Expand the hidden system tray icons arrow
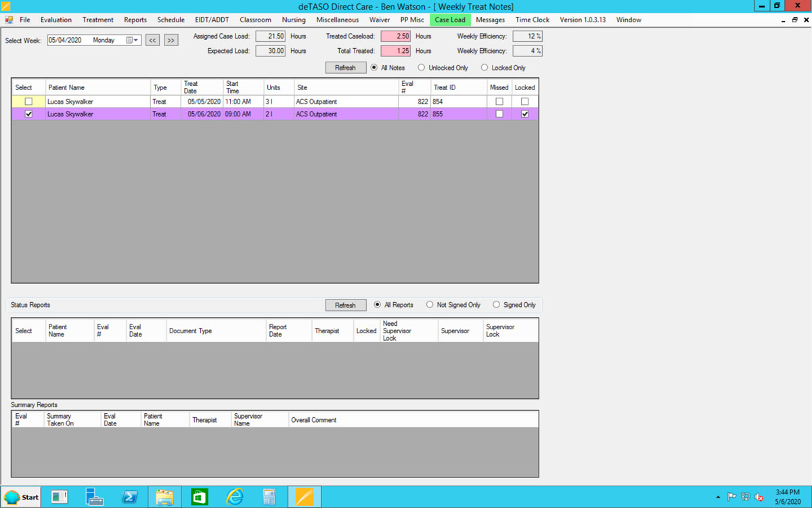The width and height of the screenshot is (812, 508). (718, 497)
